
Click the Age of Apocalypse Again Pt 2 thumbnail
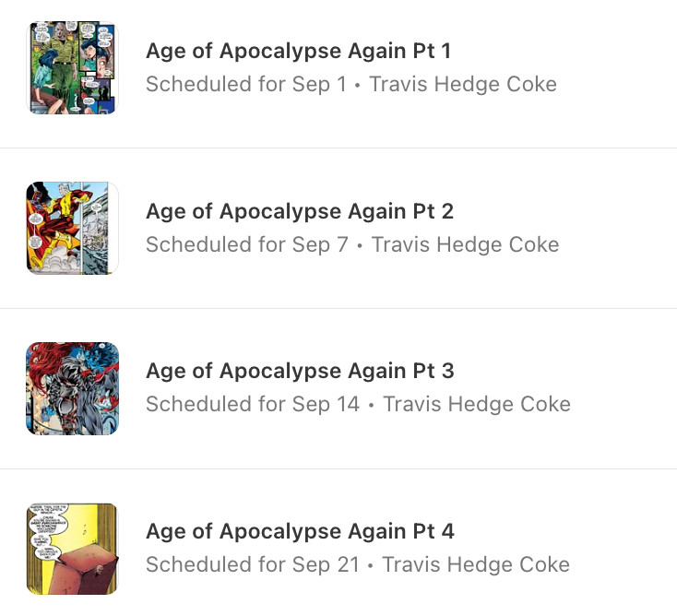[72, 228]
